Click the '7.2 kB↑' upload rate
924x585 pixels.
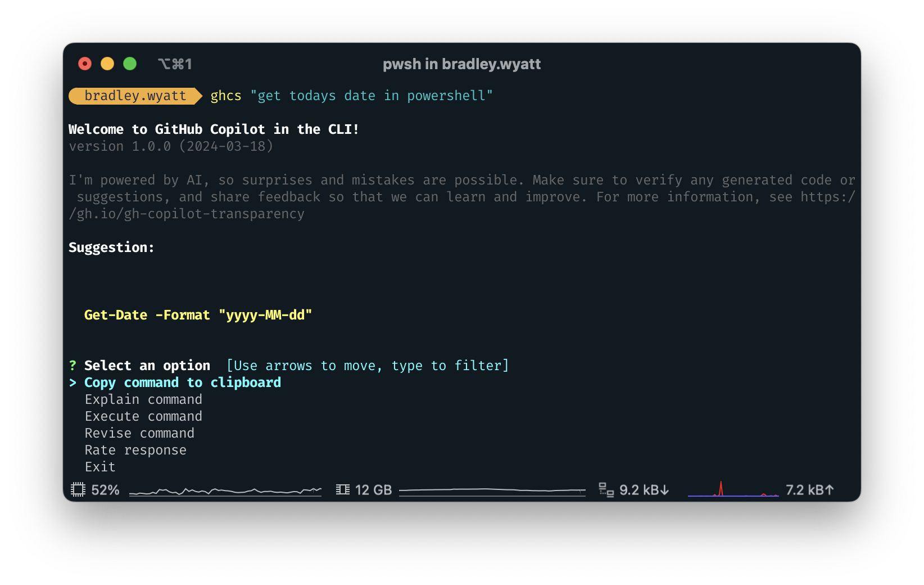pos(810,490)
